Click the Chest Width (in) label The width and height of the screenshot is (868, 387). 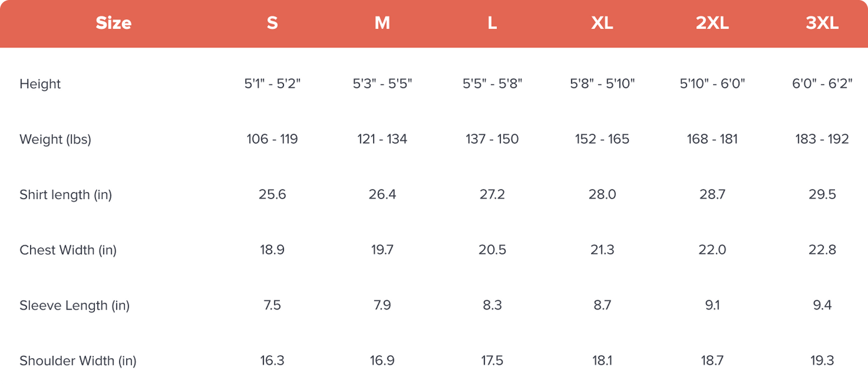click(68, 250)
